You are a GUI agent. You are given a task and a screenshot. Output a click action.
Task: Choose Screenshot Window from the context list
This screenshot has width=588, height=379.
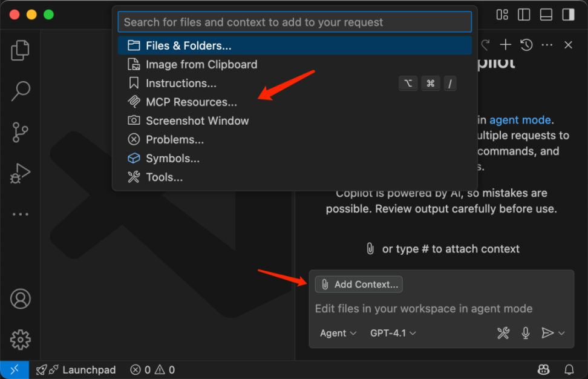(x=197, y=120)
